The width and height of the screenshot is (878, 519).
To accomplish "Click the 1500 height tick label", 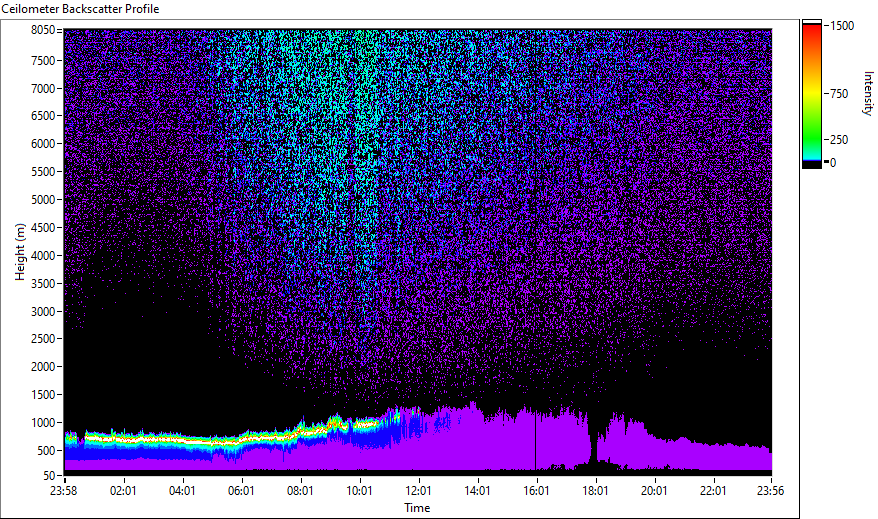I will pyautogui.click(x=43, y=395).
